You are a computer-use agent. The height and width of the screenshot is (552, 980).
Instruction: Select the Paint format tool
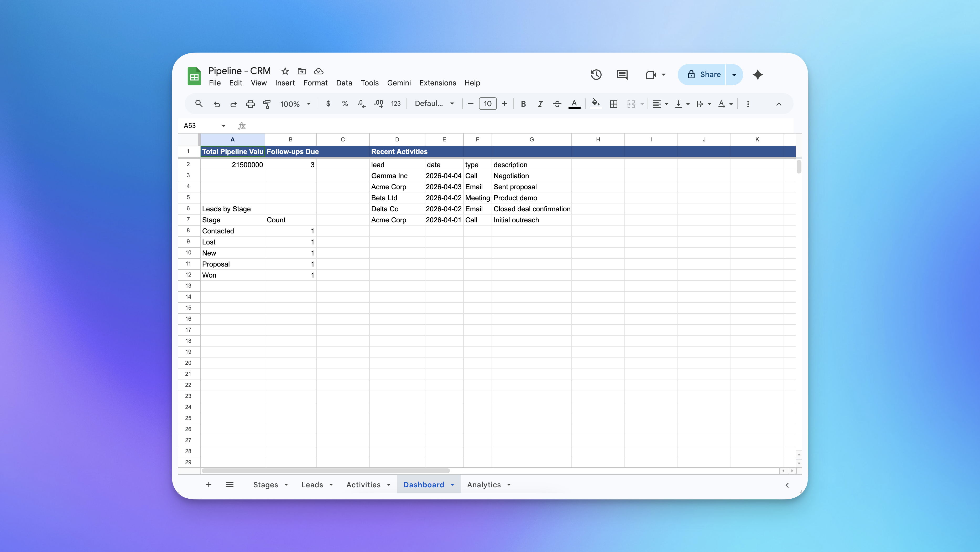tap(267, 104)
